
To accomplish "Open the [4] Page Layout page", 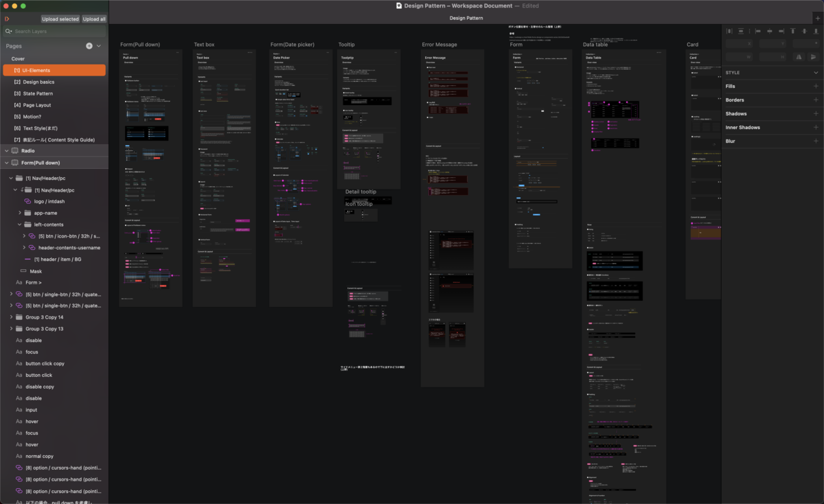I will (x=32, y=105).
